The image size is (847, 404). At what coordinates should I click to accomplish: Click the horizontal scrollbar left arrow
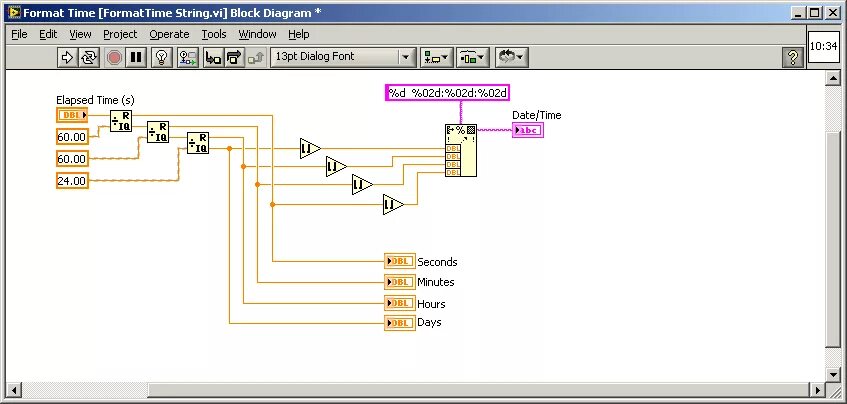[14, 389]
